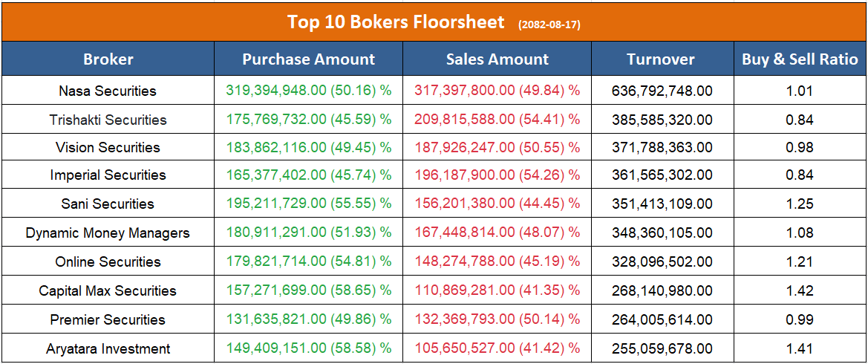The image size is (868, 364).
Task: Click the Turnover column header
Action: 661,59
